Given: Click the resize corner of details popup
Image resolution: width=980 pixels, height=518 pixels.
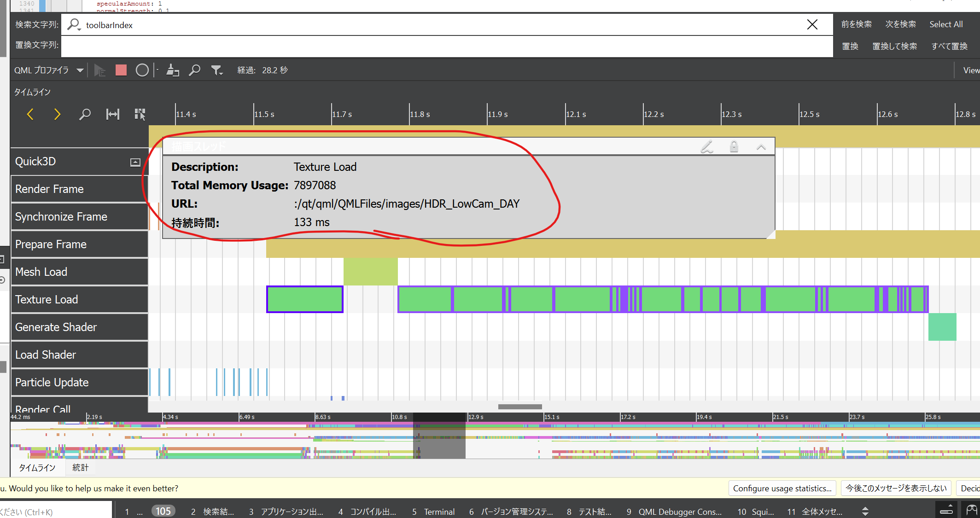Looking at the screenshot, I should tap(770, 234).
